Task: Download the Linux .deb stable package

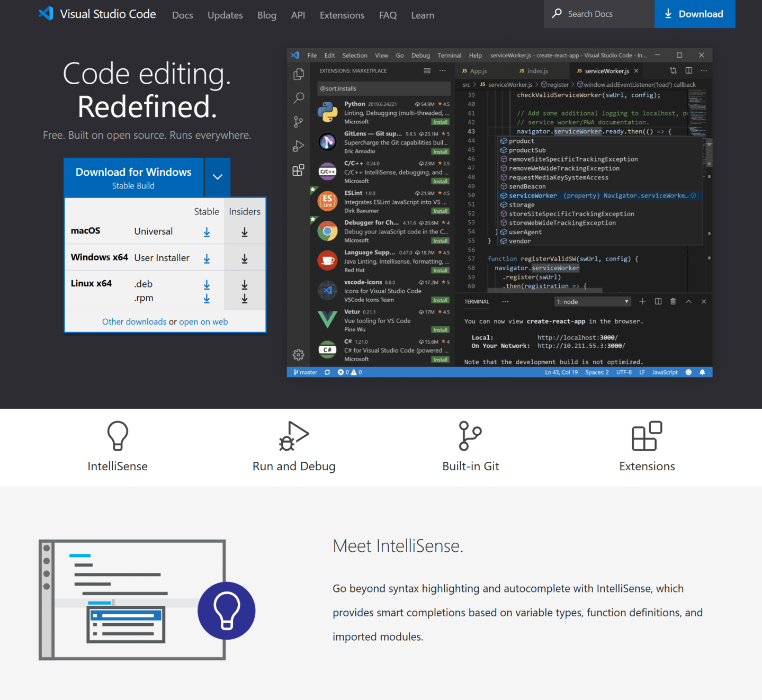Action: tap(207, 285)
